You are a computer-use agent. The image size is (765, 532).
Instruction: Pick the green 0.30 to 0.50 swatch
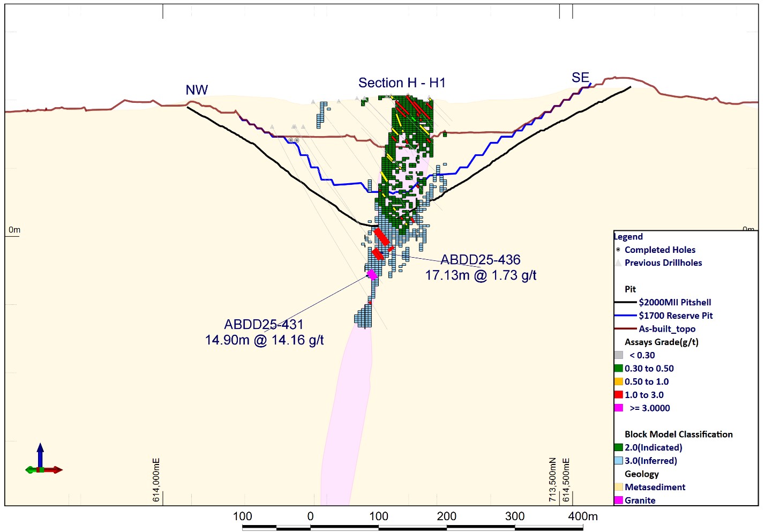click(x=619, y=369)
